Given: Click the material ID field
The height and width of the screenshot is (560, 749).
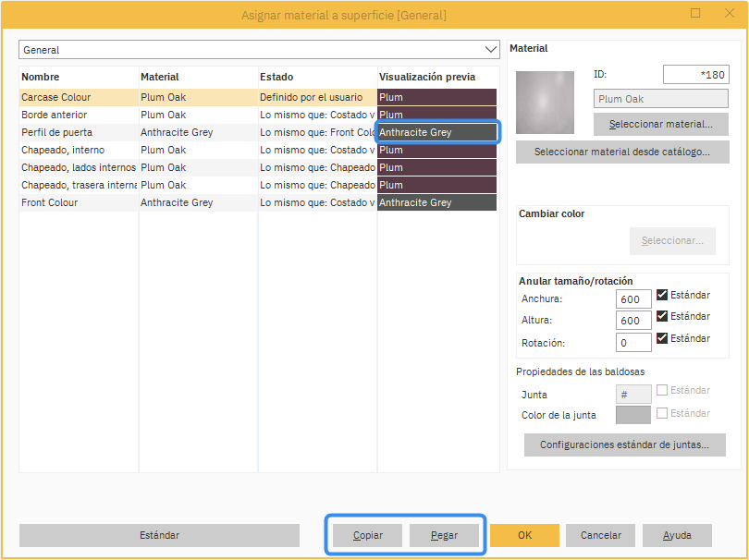Looking at the screenshot, I should [695, 75].
